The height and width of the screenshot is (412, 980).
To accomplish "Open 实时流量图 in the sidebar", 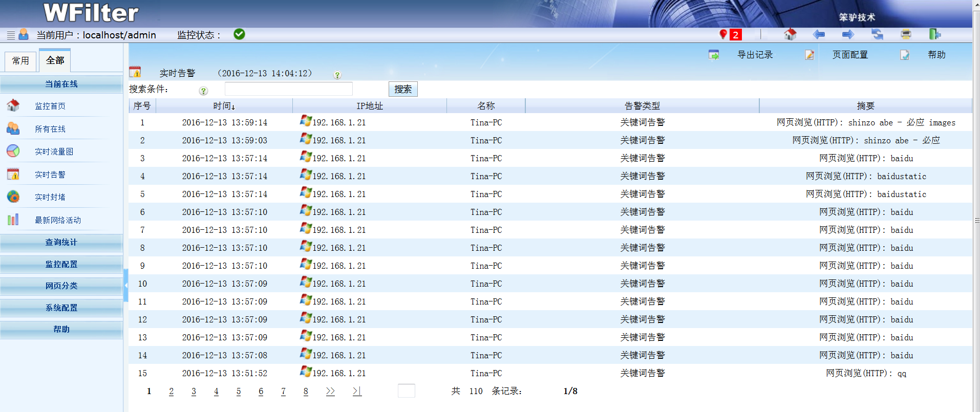I will 54,151.
